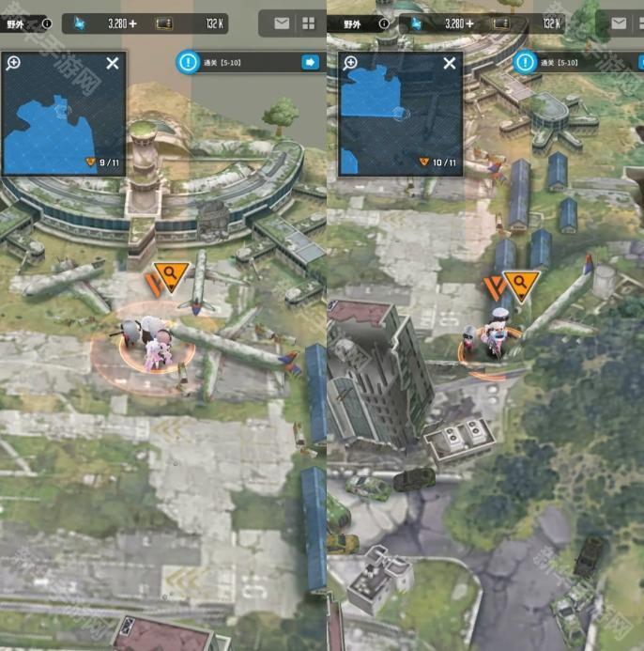Screen dimensions: 644x651
Task: Add currency with plus after 3,280, left screenshot
Action: 132,23
